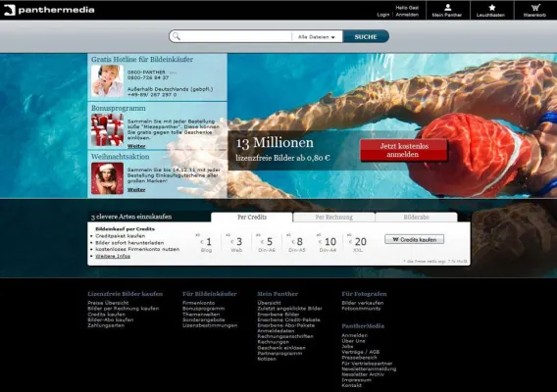This screenshot has height=392, width=557.
Task: Click the Login link in header
Action: [382, 15]
